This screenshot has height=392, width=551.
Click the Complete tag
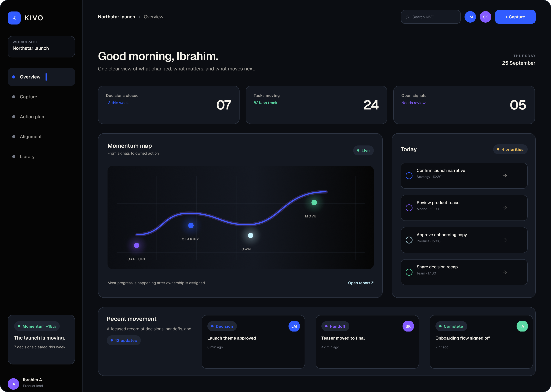(x=451, y=326)
